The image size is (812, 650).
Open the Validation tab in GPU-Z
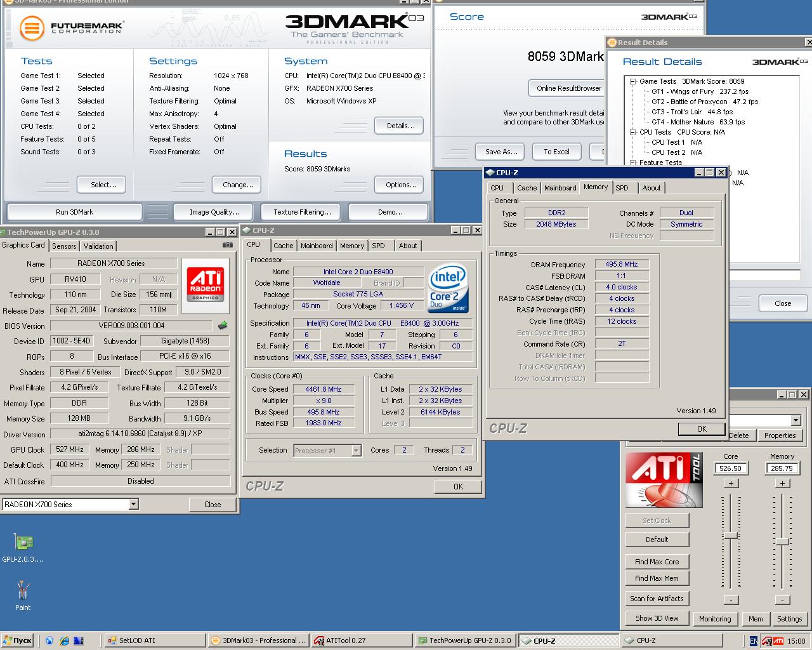pos(98,246)
